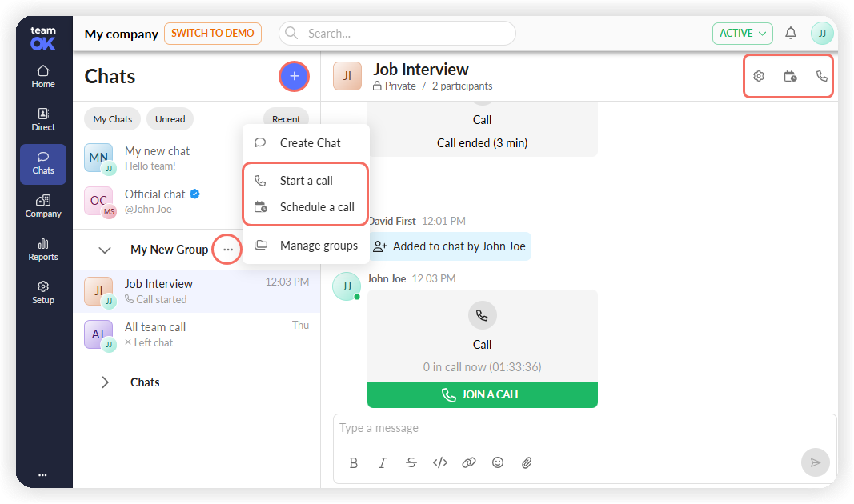This screenshot has width=854, height=504.
Task: Click the blue plus button in Chats
Action: (294, 76)
